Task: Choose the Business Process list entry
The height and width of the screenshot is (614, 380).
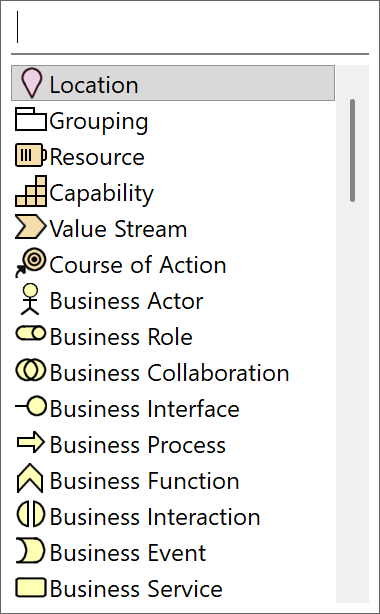Action: click(x=173, y=445)
